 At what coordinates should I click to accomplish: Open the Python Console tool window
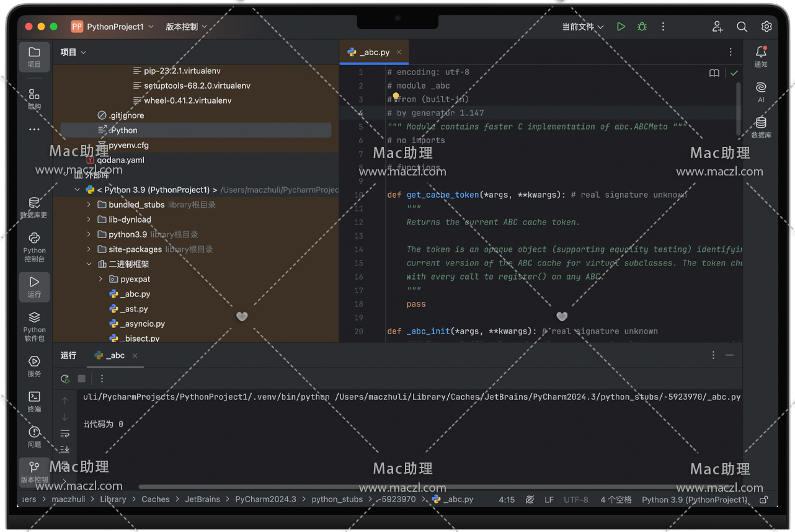(x=35, y=246)
